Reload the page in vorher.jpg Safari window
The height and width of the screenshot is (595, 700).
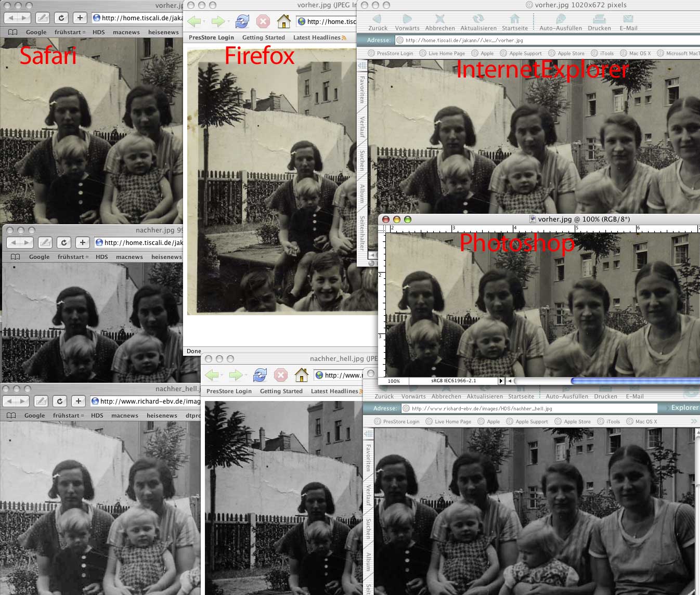61,18
